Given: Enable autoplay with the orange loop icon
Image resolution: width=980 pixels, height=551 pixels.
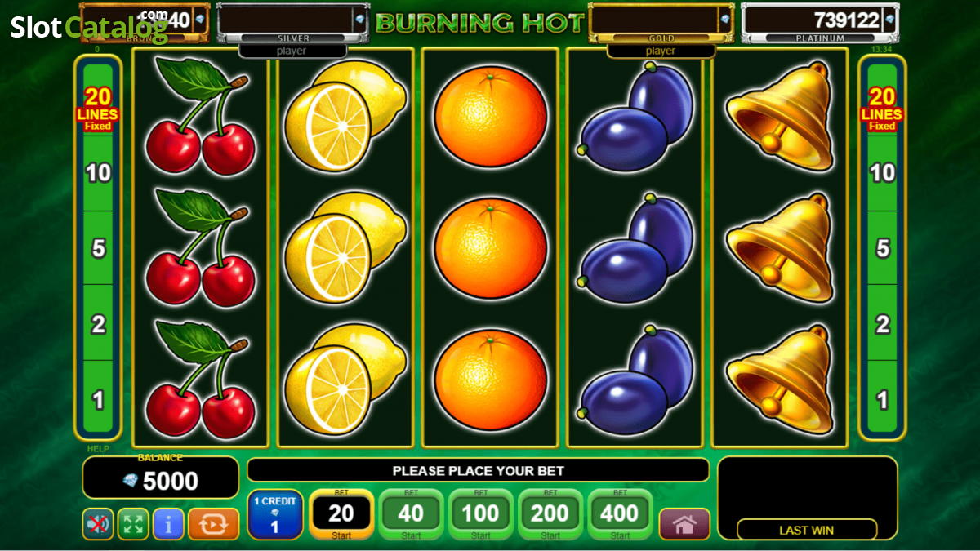Looking at the screenshot, I should coord(213,524).
